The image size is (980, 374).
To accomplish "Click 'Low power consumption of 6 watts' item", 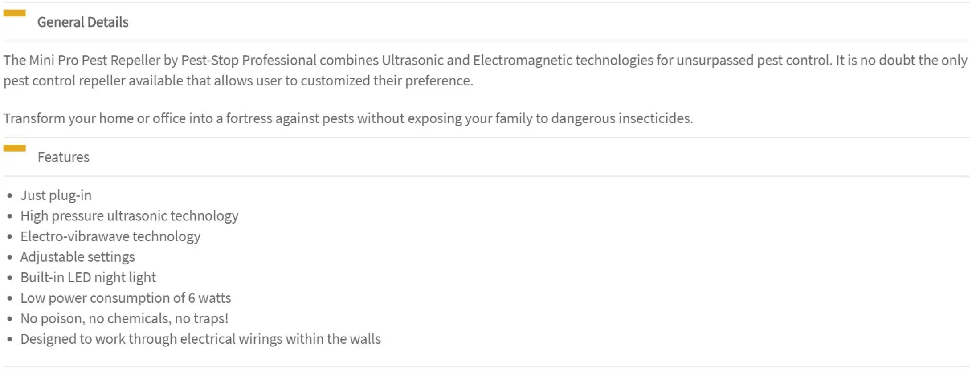I will pos(126,298).
